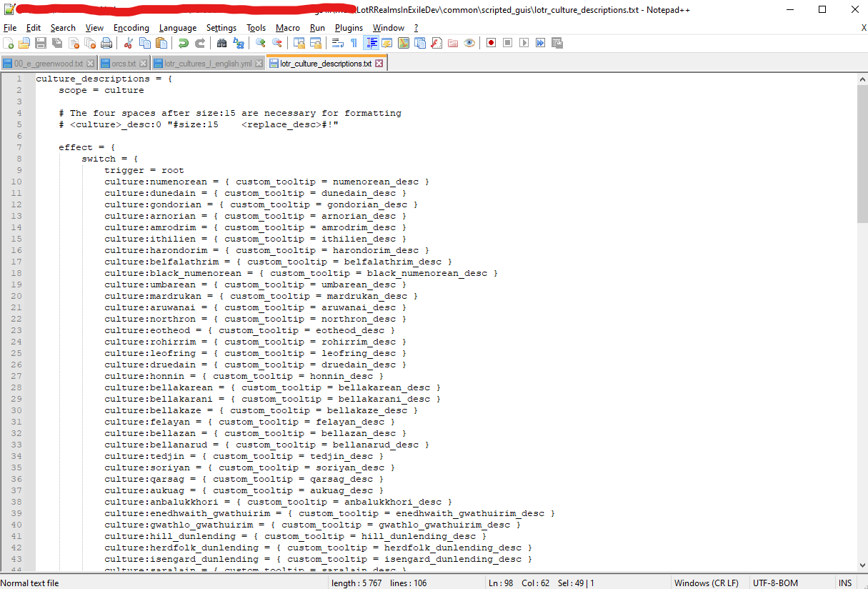The width and height of the screenshot is (868, 589).
Task: Open the ? help menu
Action: [416, 28]
